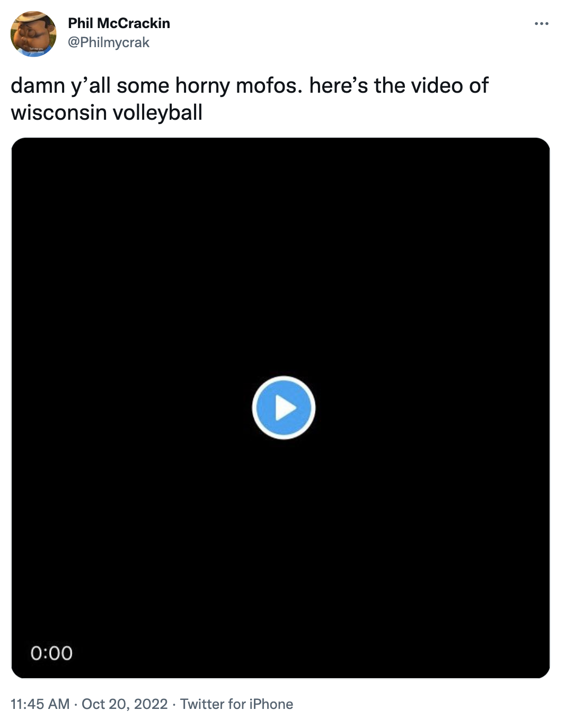Click the Oct 20, 2022 date
The width and height of the screenshot is (565, 728).
(125, 704)
